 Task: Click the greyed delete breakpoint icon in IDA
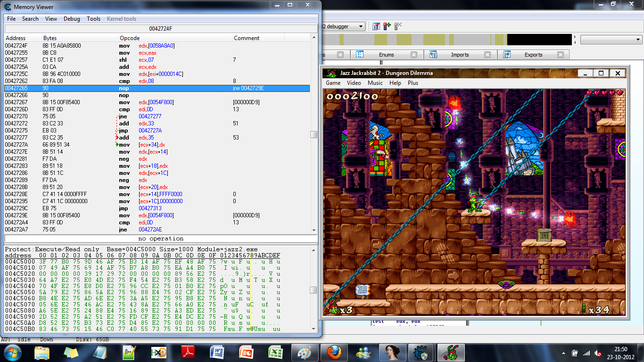click(398, 26)
